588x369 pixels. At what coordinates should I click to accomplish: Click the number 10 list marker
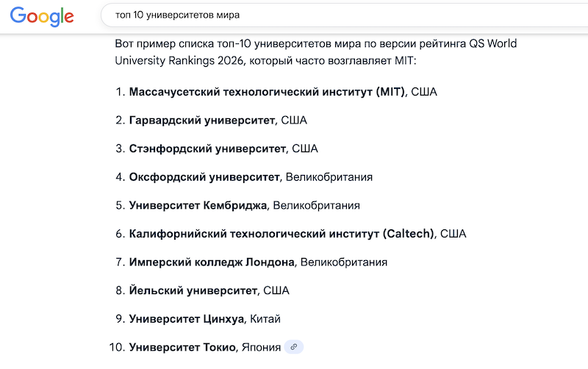click(x=117, y=347)
